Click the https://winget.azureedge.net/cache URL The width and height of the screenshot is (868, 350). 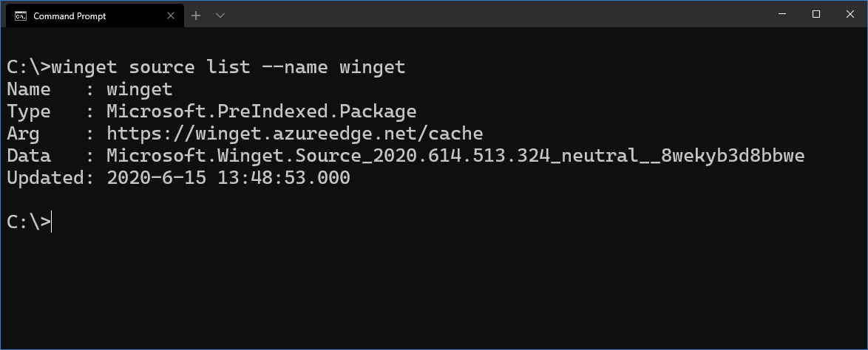(294, 133)
